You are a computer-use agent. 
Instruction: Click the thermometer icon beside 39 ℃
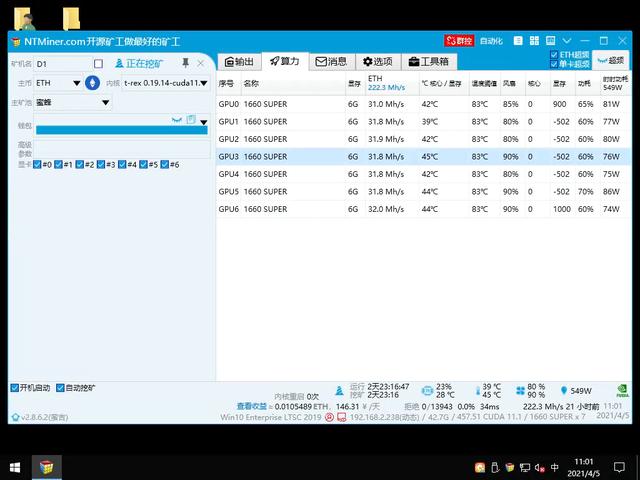(478, 391)
